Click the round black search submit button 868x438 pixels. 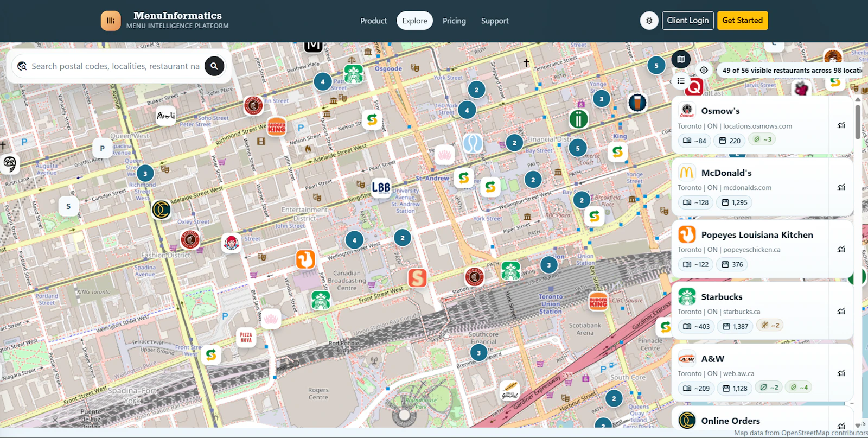[214, 66]
